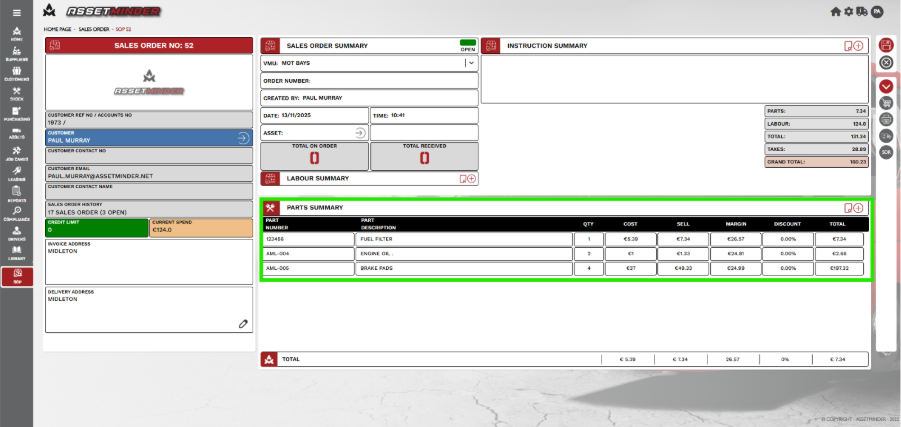Open Library in the sidebar
The height and width of the screenshot is (427, 901).
[x=17, y=253]
